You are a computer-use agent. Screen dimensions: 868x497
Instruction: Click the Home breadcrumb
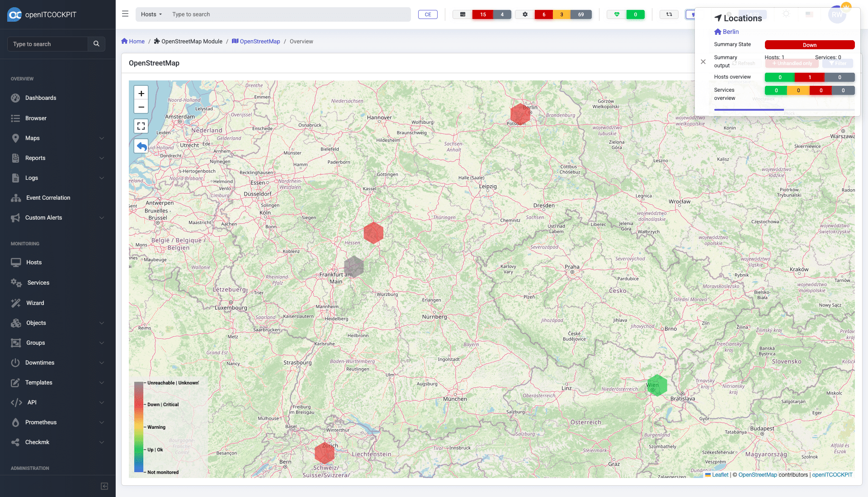133,42
